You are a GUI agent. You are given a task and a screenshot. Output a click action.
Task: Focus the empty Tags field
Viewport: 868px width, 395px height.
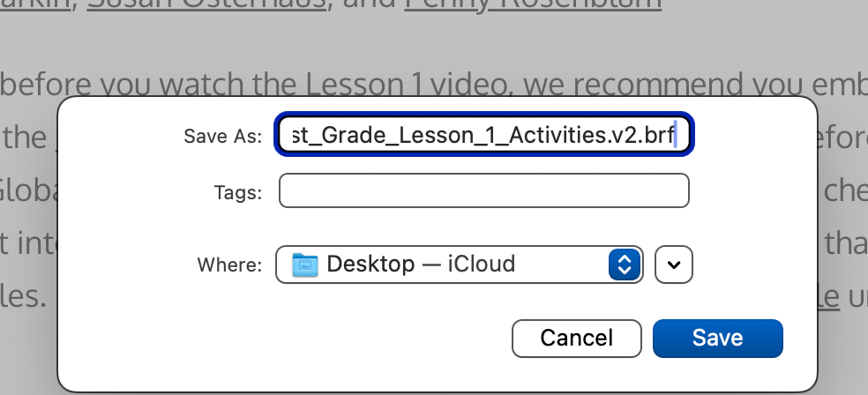483,190
